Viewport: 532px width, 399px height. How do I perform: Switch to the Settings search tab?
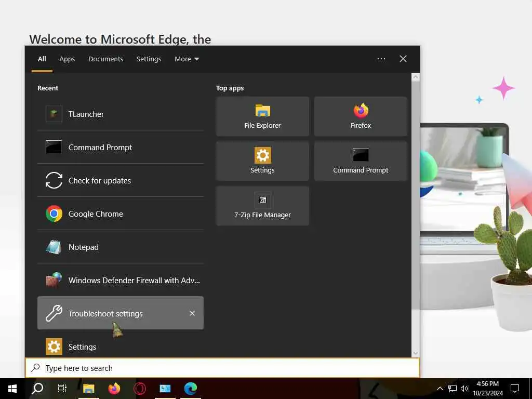tap(149, 59)
